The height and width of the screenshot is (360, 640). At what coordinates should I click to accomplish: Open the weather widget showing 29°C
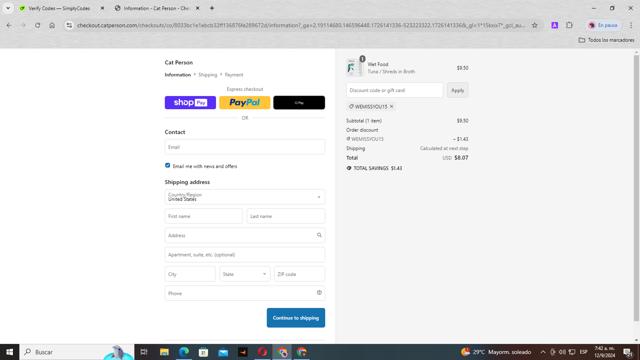coord(496,352)
